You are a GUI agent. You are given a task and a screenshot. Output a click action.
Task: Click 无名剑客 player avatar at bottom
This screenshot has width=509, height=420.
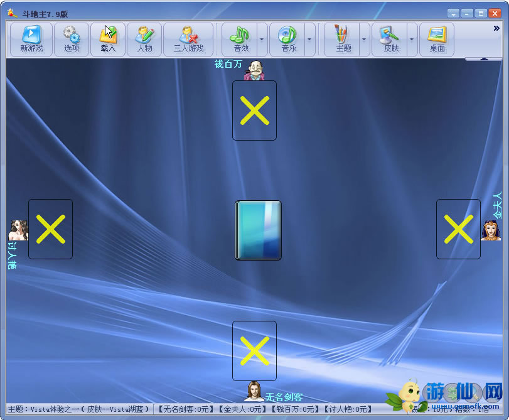(x=255, y=391)
